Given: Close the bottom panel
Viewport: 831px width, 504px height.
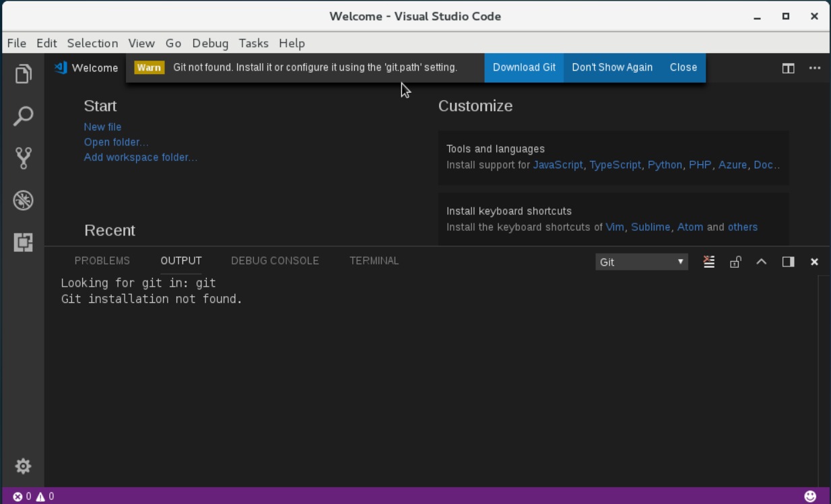Looking at the screenshot, I should pos(814,262).
